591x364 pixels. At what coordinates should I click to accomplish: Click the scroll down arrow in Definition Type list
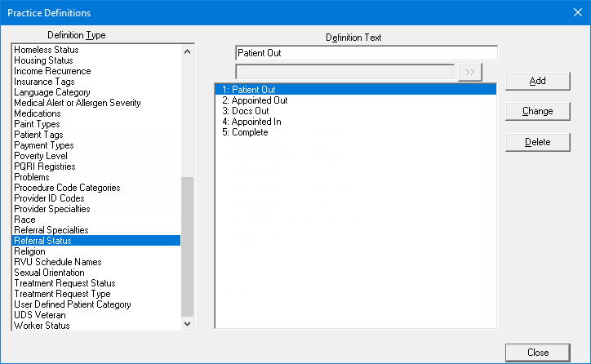187,324
